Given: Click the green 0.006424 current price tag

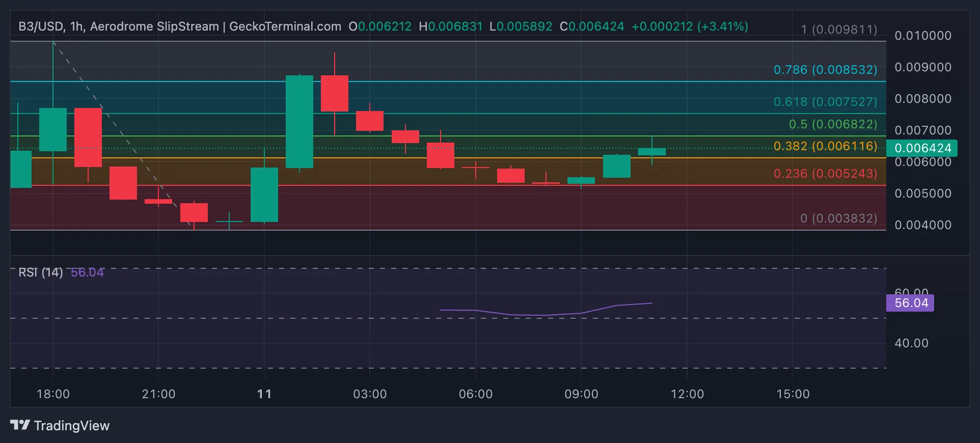Looking at the screenshot, I should 922,148.
